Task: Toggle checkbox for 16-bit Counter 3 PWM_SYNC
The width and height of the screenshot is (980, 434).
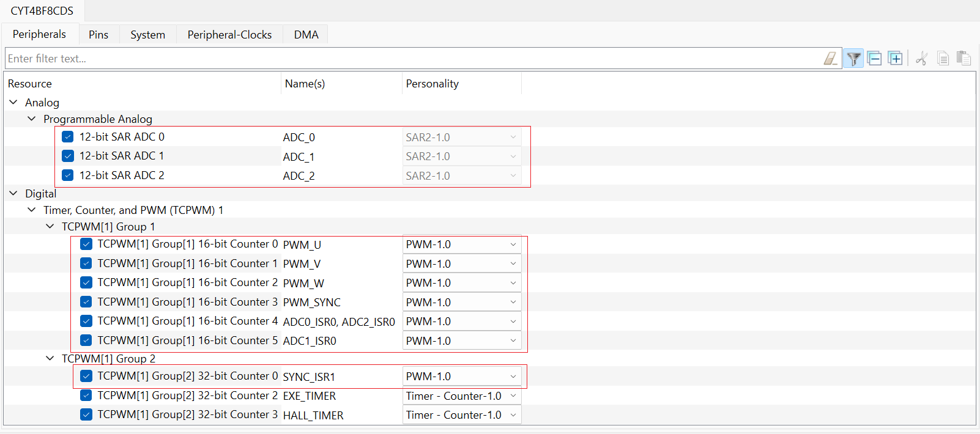Action: click(86, 302)
